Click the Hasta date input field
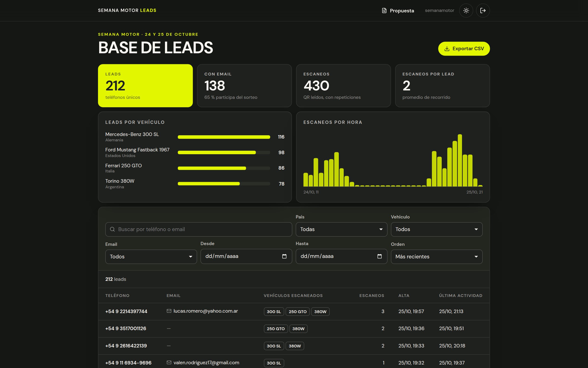Viewport: 588px width, 368px height. coord(341,256)
